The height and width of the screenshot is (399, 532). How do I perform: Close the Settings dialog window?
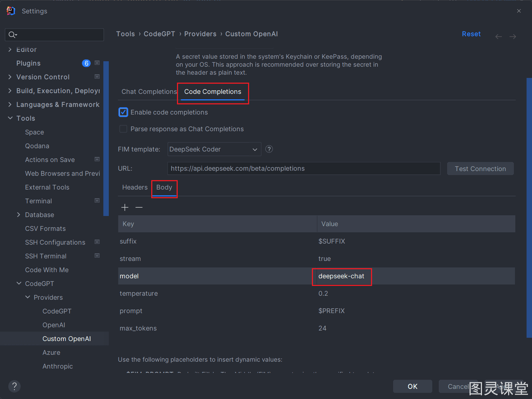(519, 11)
